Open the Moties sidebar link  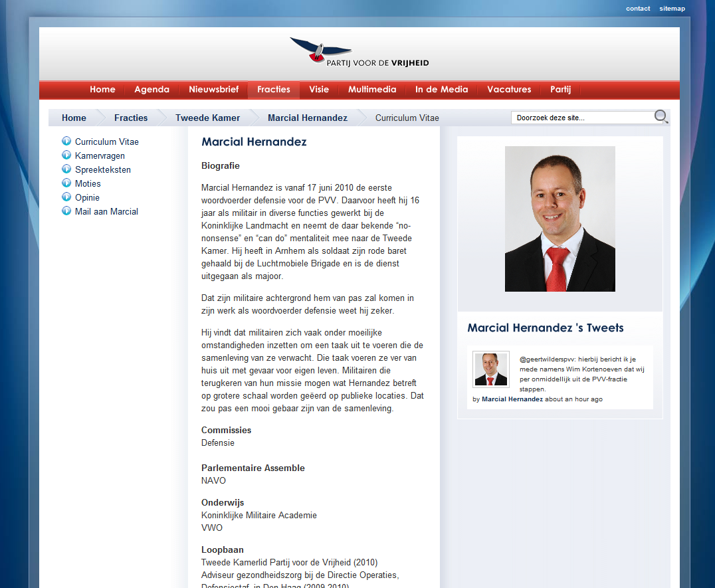point(88,183)
